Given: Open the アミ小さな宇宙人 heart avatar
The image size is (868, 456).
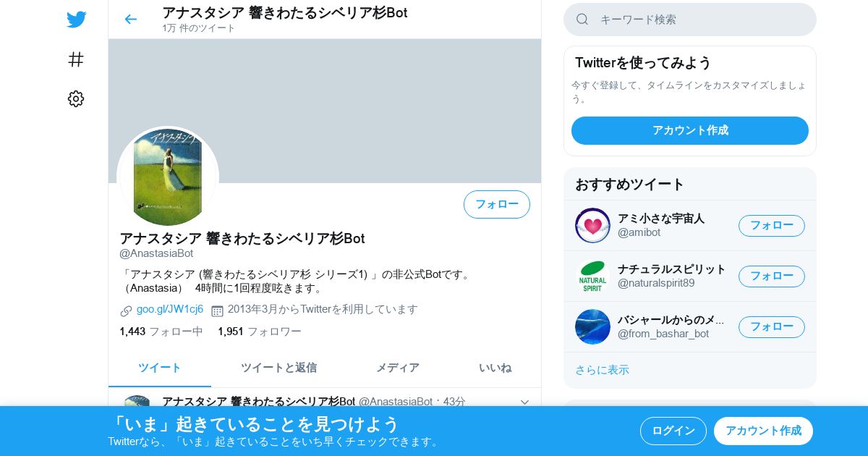Looking at the screenshot, I should click(592, 225).
